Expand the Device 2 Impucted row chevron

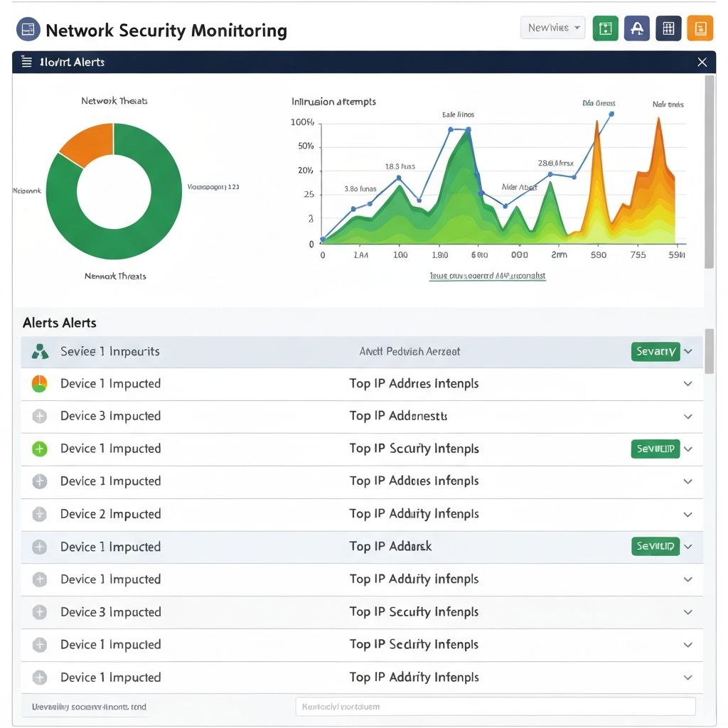pyautogui.click(x=687, y=514)
